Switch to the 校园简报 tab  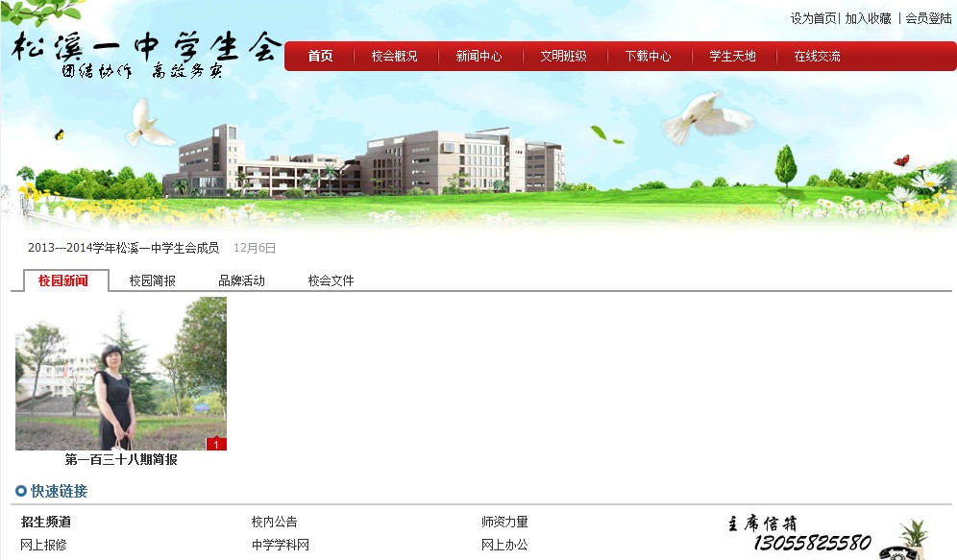152,281
